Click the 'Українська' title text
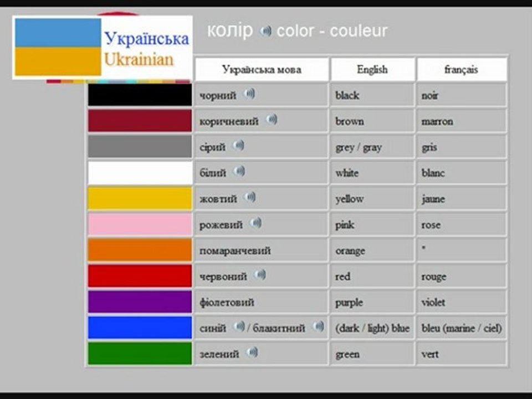The image size is (532, 399). click(x=146, y=38)
